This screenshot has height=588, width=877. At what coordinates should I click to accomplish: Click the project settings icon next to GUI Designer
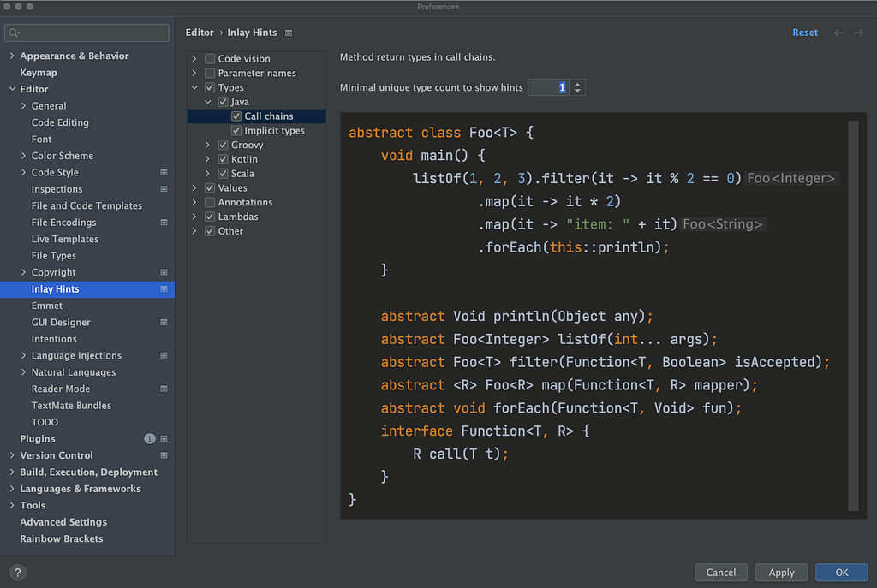tap(164, 323)
